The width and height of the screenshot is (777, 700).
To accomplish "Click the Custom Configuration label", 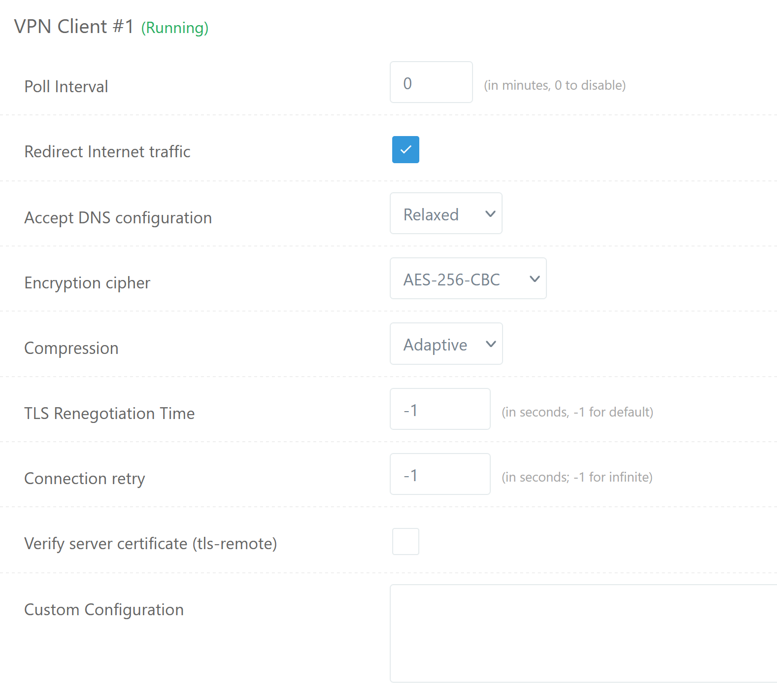I will [104, 610].
